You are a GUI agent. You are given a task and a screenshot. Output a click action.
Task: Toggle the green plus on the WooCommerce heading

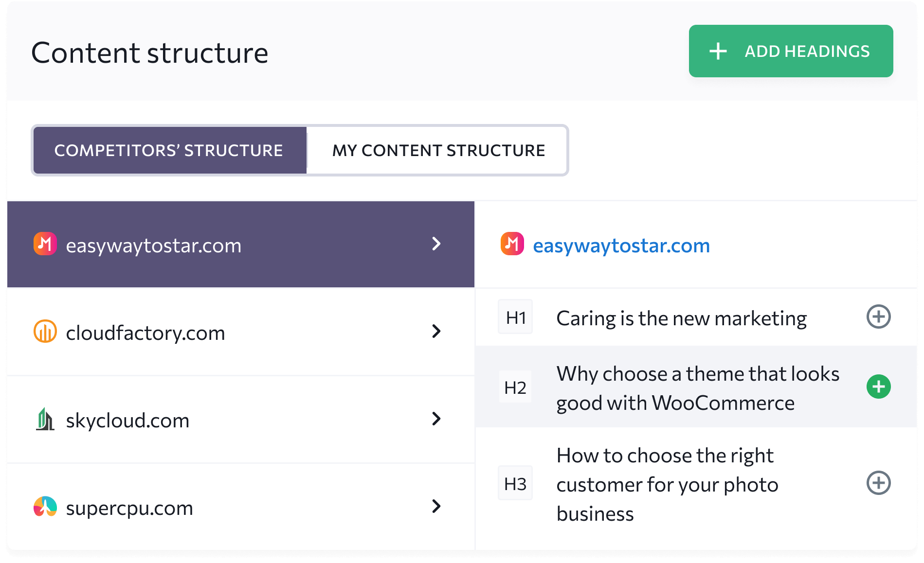click(879, 387)
